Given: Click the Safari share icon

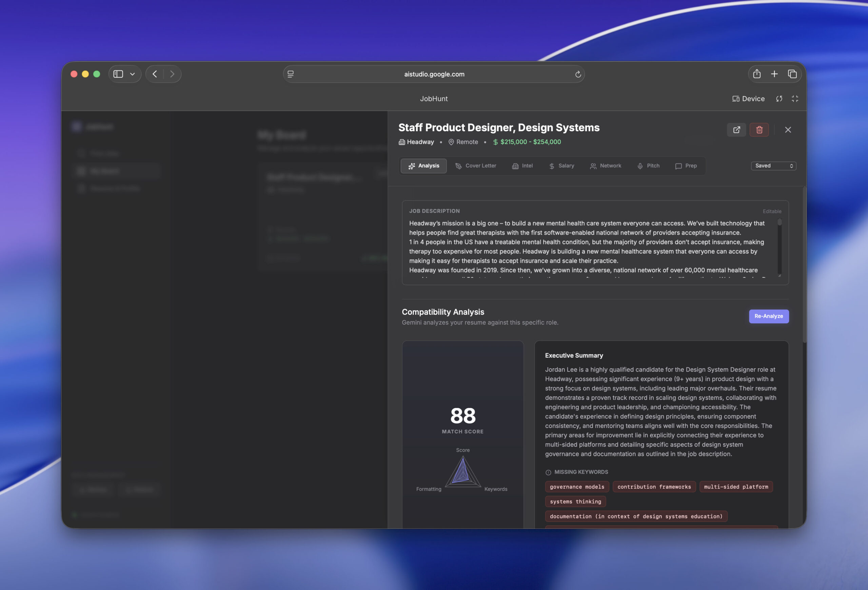Looking at the screenshot, I should tap(757, 74).
